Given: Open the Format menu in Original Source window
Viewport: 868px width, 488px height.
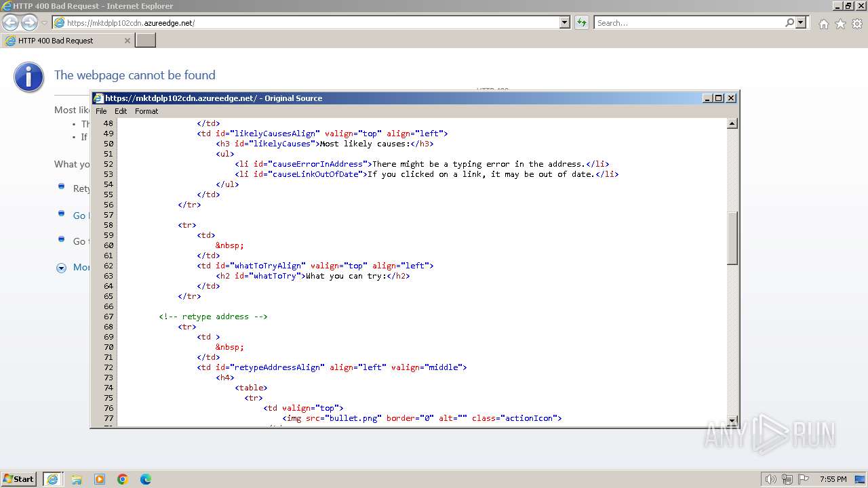Looking at the screenshot, I should (x=146, y=111).
